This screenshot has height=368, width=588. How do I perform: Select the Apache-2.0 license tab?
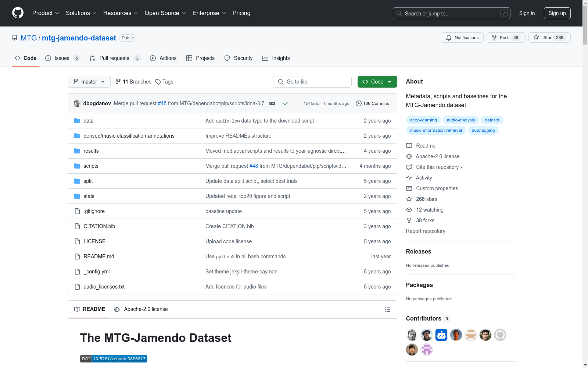(x=141, y=309)
